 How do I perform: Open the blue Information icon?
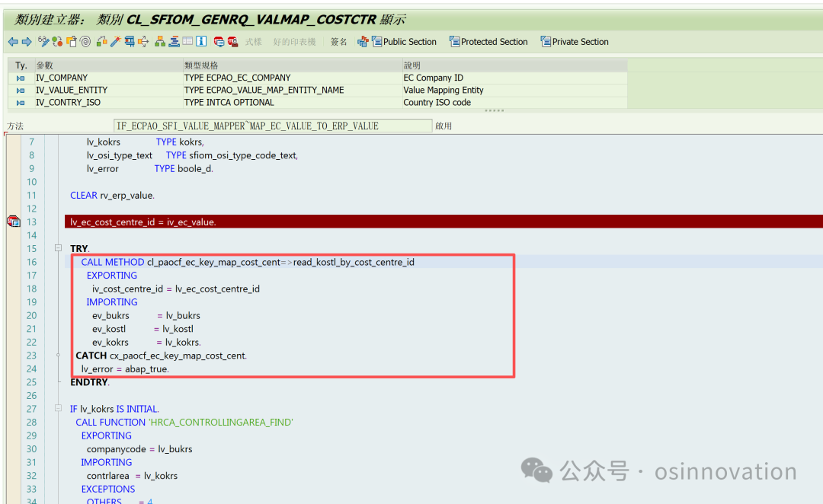[x=201, y=41]
